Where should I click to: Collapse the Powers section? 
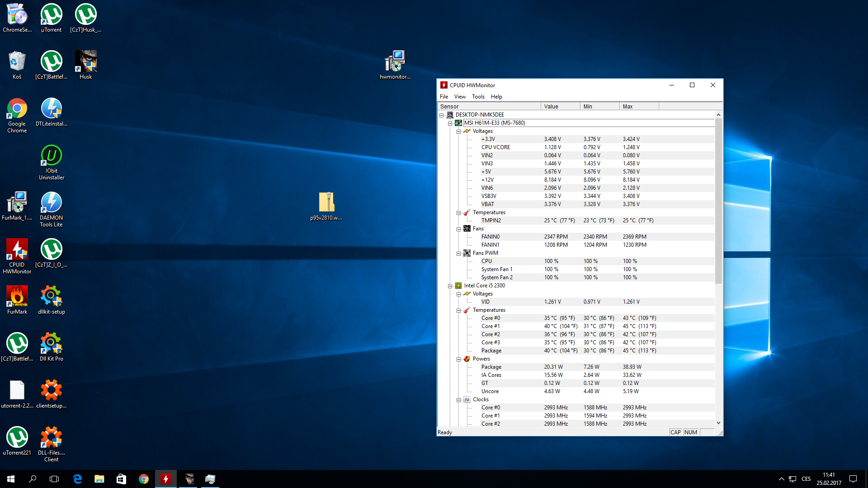[458, 359]
